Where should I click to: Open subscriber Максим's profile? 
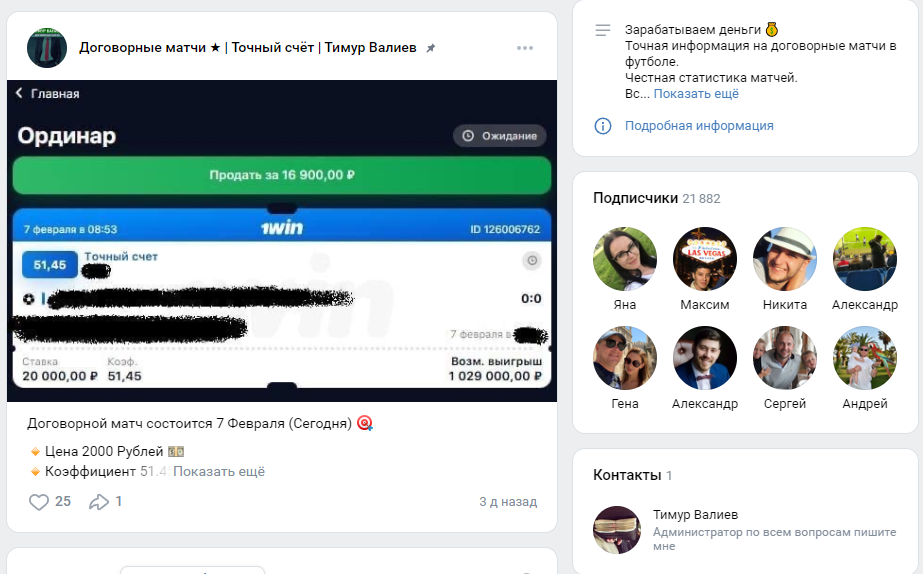(705, 259)
